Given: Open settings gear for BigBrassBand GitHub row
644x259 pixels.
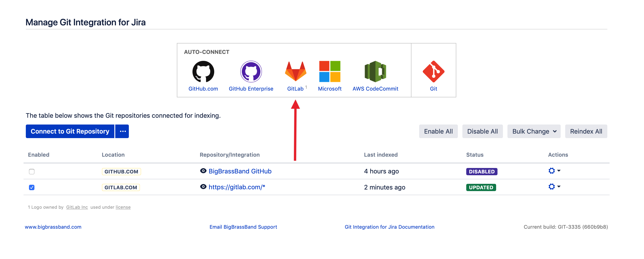Looking at the screenshot, I should pyautogui.click(x=552, y=171).
